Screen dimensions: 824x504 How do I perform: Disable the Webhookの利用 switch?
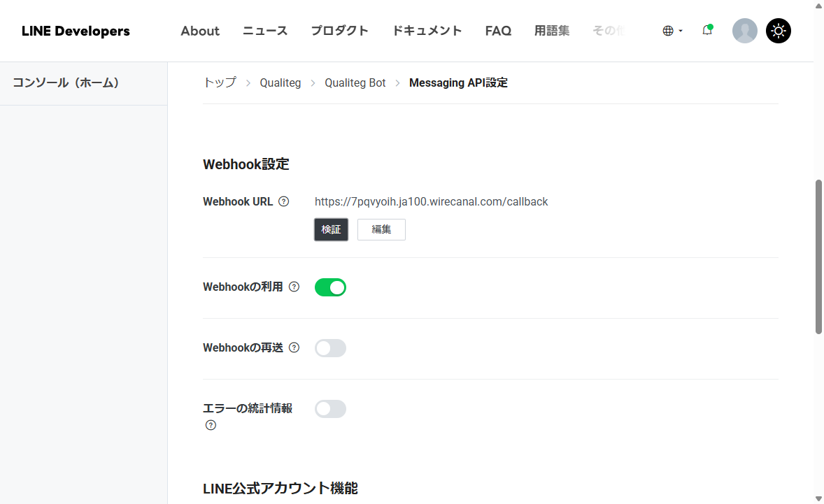[331, 287]
